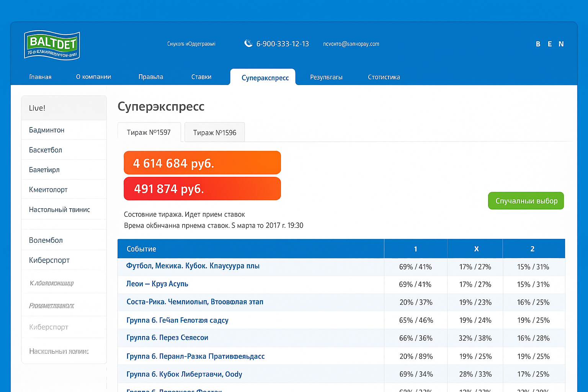Select the Тираж №1597 tab
Viewport: 588px width, 392px height.
149,132
